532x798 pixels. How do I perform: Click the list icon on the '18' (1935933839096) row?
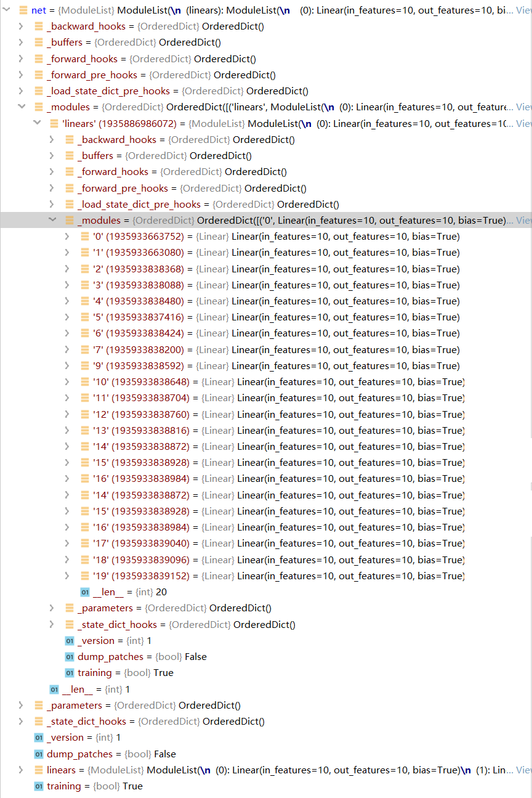pyautogui.click(x=85, y=560)
